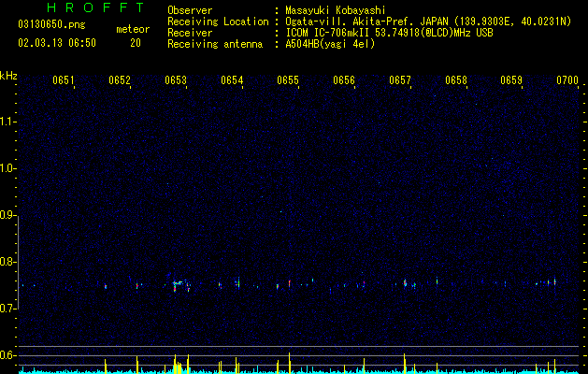The image size is (588, 374).
Task: Click frequency axis label 1.1
Action: [x=8, y=122]
